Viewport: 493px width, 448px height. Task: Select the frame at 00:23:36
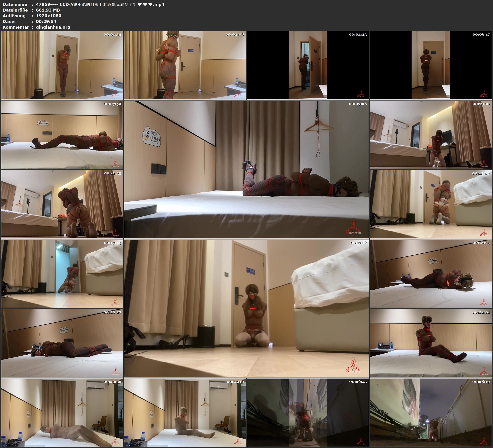pyautogui.click(x=62, y=412)
